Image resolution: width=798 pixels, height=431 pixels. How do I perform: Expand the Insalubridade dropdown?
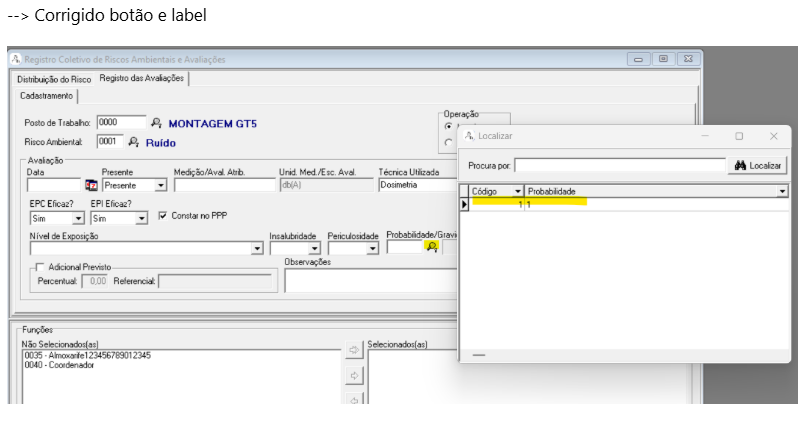313,248
